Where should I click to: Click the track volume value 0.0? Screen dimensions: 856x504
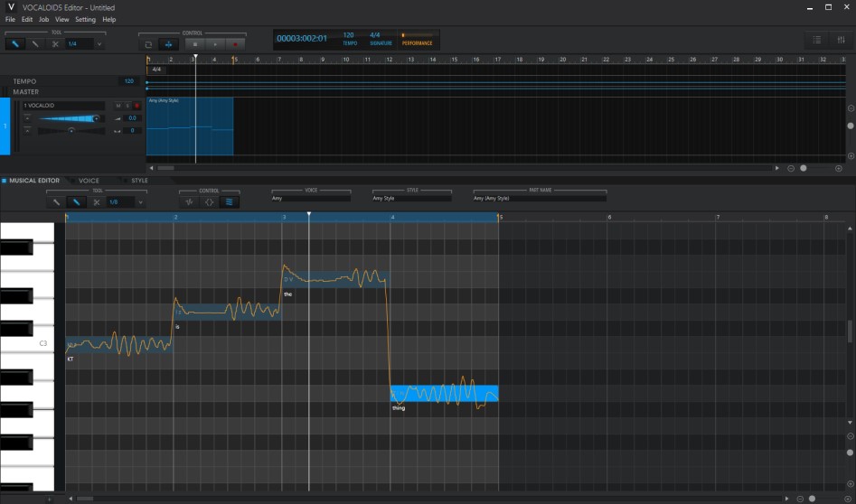pos(132,118)
